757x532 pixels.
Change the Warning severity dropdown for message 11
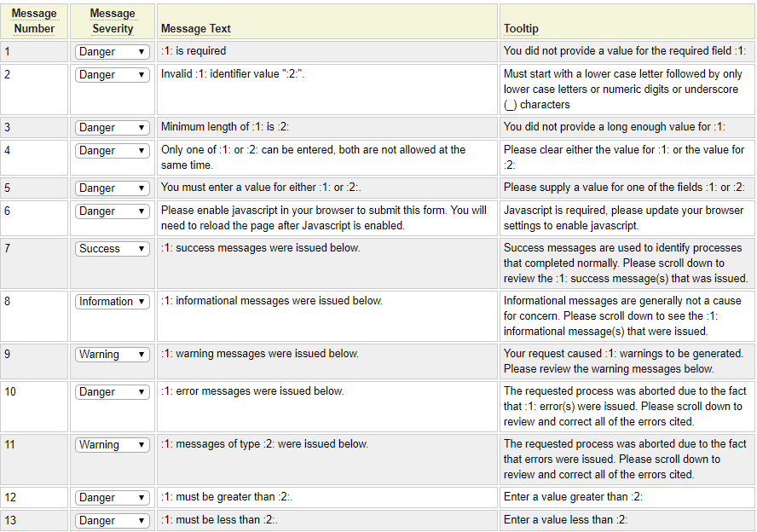click(x=113, y=445)
